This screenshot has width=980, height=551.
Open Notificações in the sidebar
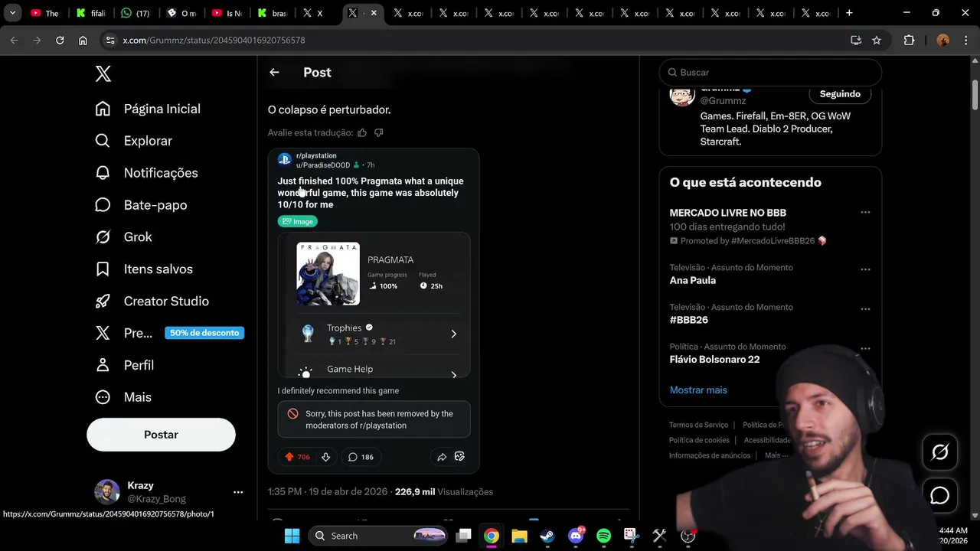pos(146,173)
